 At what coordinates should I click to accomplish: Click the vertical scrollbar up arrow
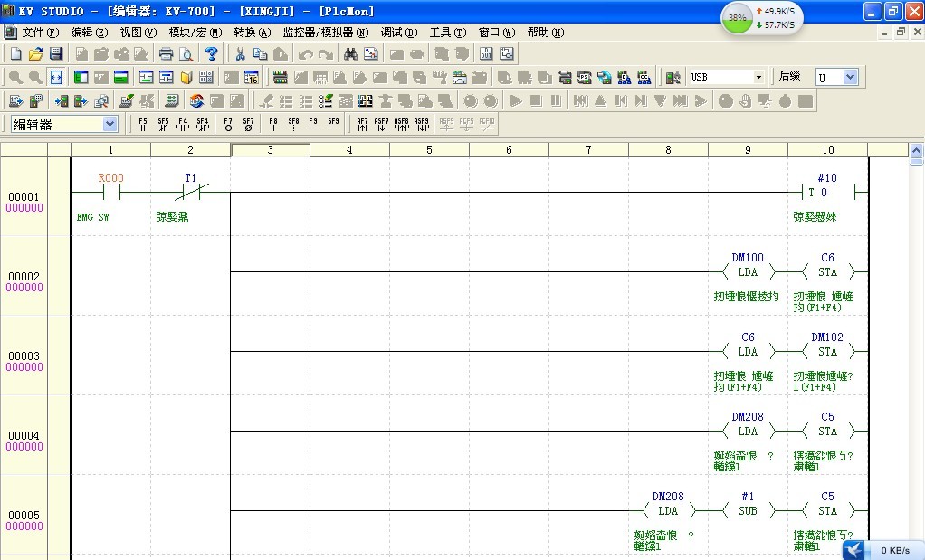pos(916,150)
